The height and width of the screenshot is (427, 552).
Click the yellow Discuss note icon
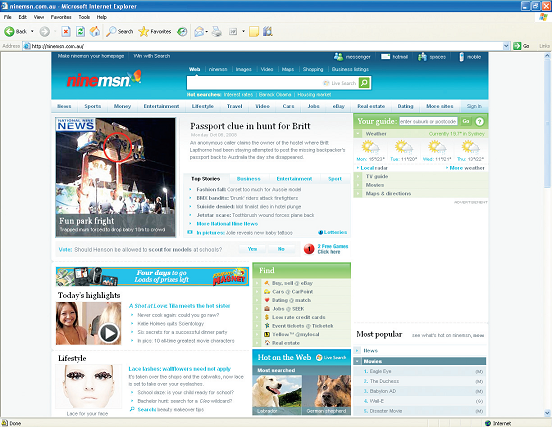(254, 32)
